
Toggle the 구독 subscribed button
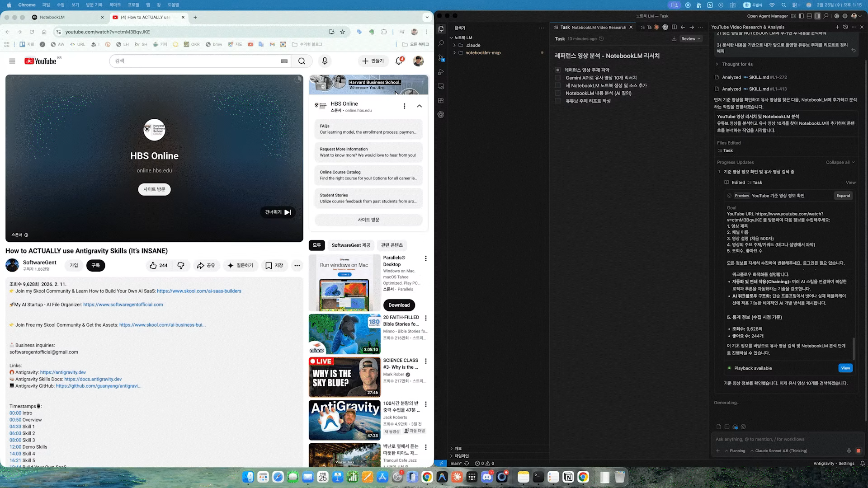96,265
